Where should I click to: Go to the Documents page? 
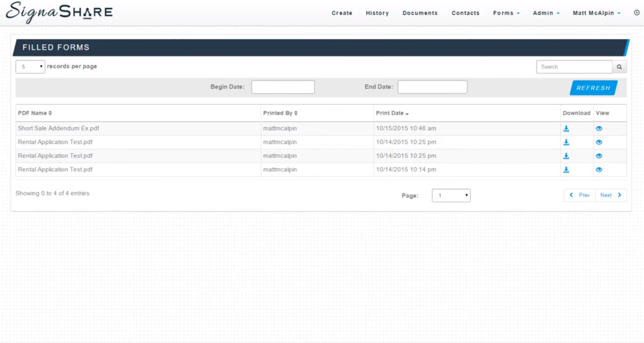pyautogui.click(x=420, y=13)
